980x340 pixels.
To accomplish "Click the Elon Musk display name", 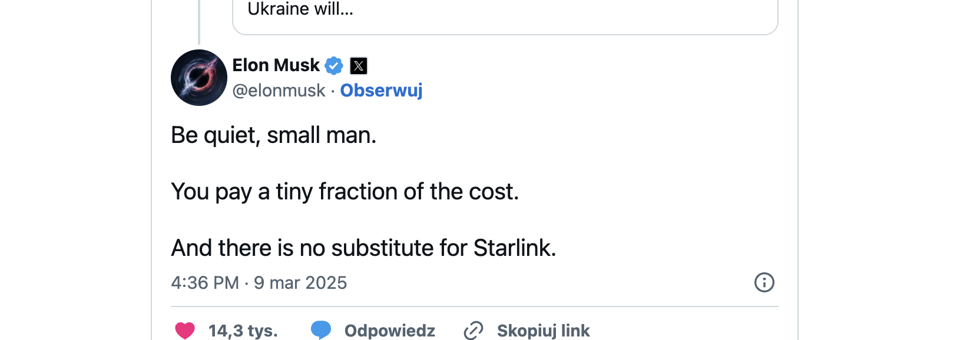I will click(276, 65).
